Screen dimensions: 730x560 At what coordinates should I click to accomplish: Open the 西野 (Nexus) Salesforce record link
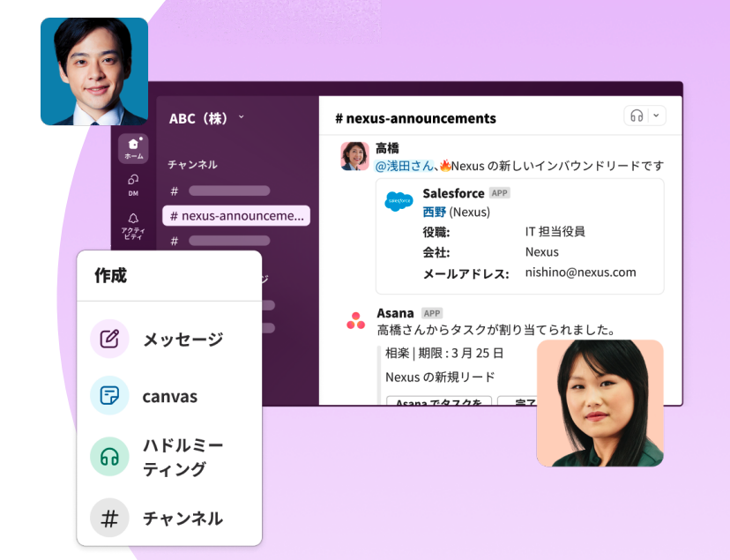tap(435, 213)
